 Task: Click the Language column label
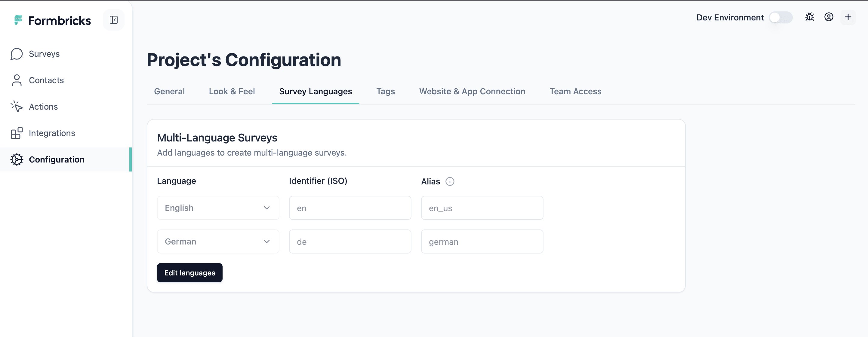pyautogui.click(x=176, y=181)
